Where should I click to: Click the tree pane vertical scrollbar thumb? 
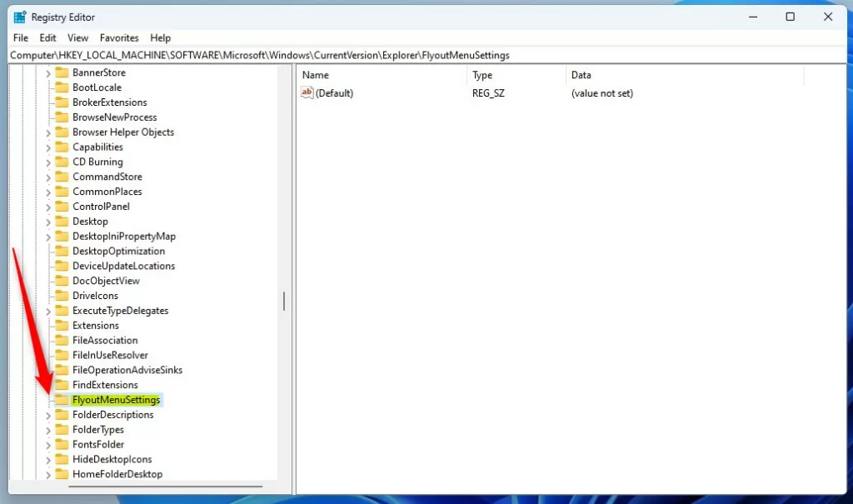click(284, 301)
